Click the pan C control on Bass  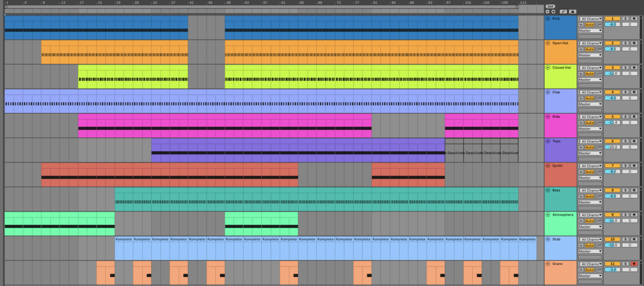tap(630, 196)
